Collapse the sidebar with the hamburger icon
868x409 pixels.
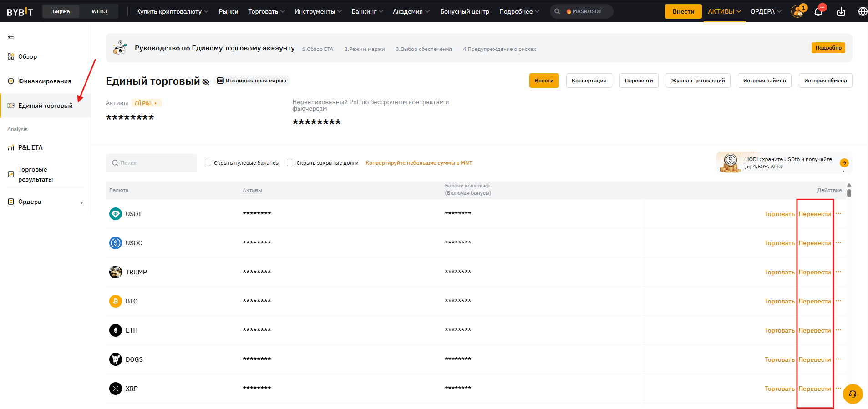11,37
